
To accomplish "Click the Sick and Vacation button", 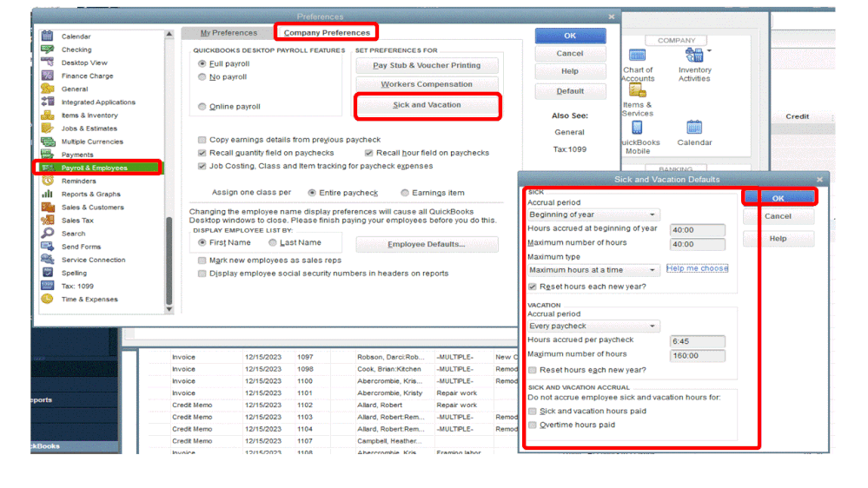I will 427,105.
